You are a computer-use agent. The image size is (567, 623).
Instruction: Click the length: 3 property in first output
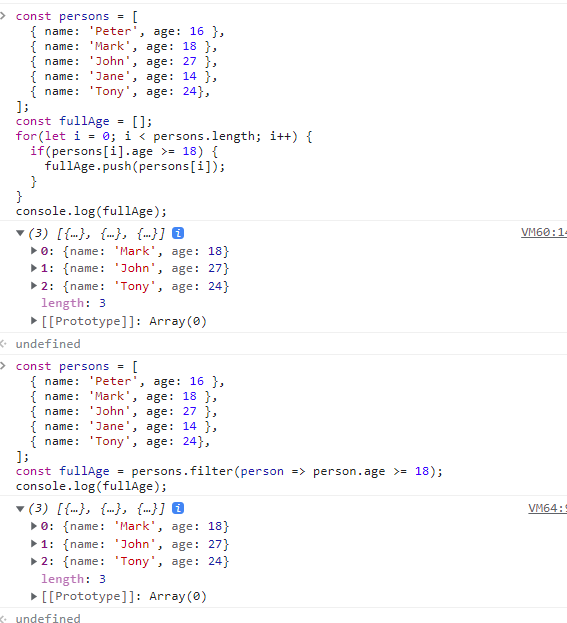74,303
